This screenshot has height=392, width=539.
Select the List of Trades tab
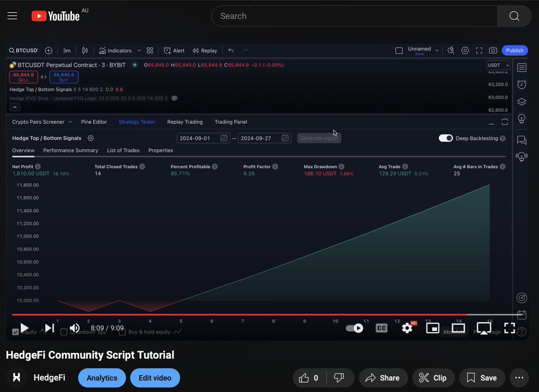123,150
